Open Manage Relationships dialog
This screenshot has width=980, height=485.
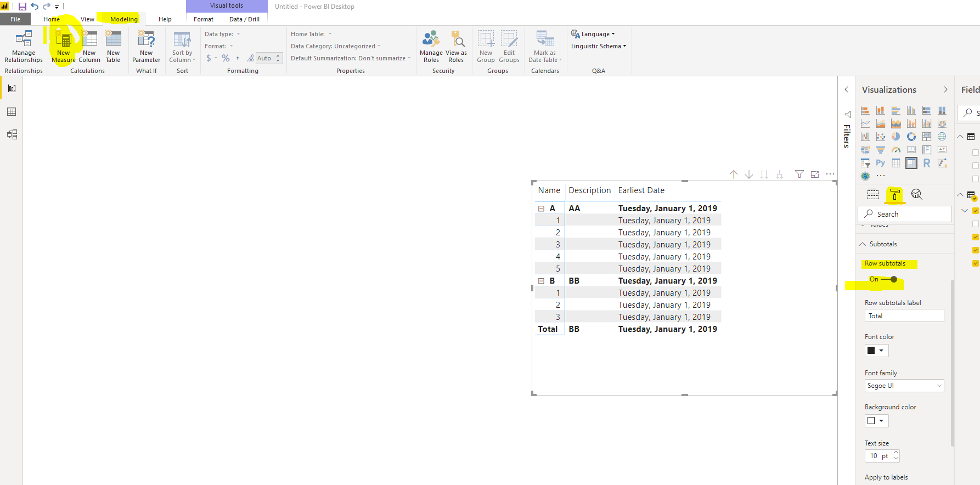click(x=24, y=47)
